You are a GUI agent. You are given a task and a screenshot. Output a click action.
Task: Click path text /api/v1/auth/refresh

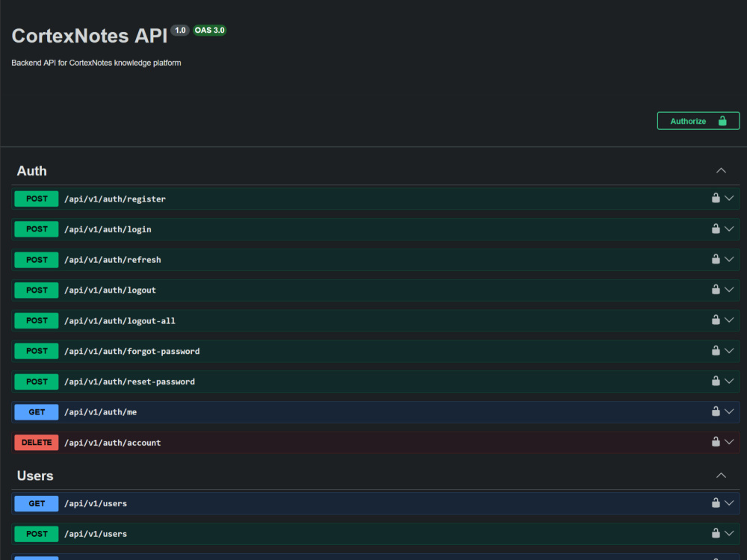pos(113,260)
